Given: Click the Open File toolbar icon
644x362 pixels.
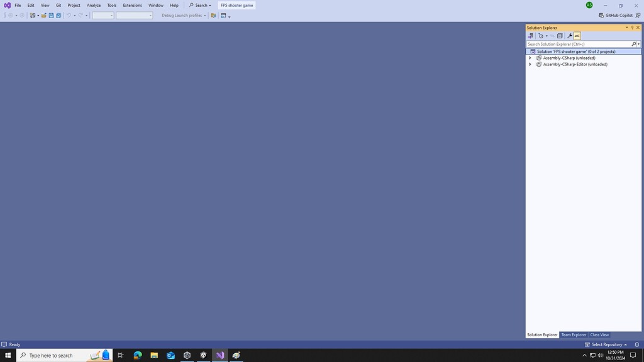Looking at the screenshot, I should [x=43, y=15].
